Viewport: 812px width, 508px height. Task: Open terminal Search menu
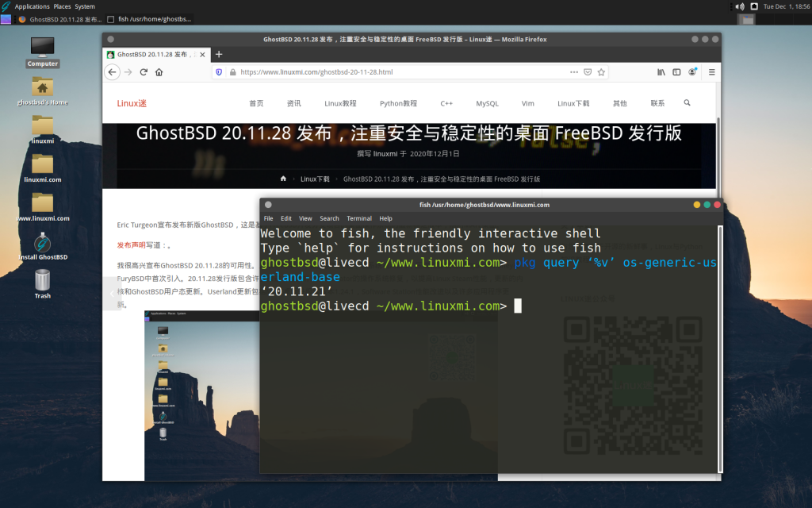point(329,218)
